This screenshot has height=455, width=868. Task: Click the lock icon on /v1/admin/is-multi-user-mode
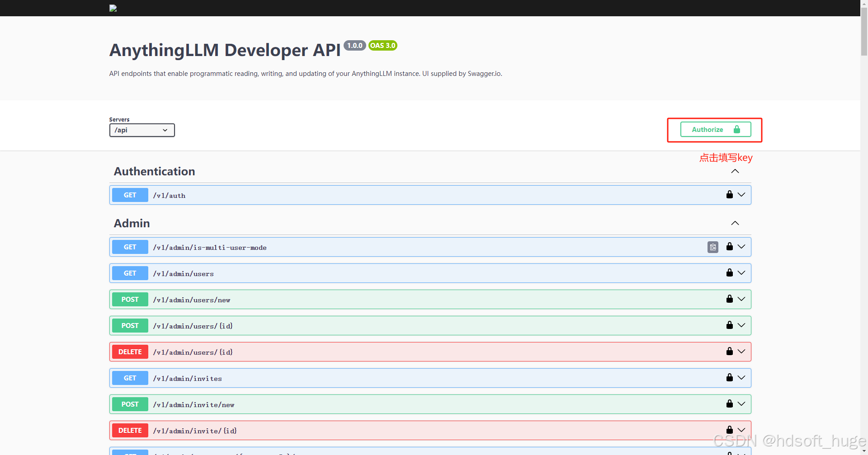pos(729,247)
